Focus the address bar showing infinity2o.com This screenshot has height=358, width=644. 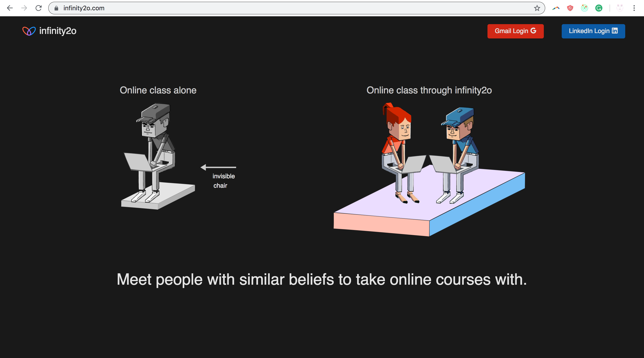(x=292, y=8)
